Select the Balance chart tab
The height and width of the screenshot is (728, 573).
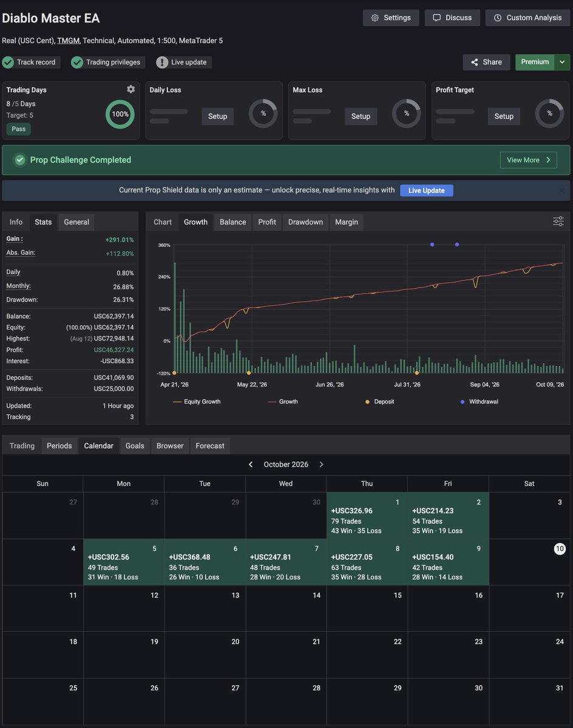(x=233, y=222)
